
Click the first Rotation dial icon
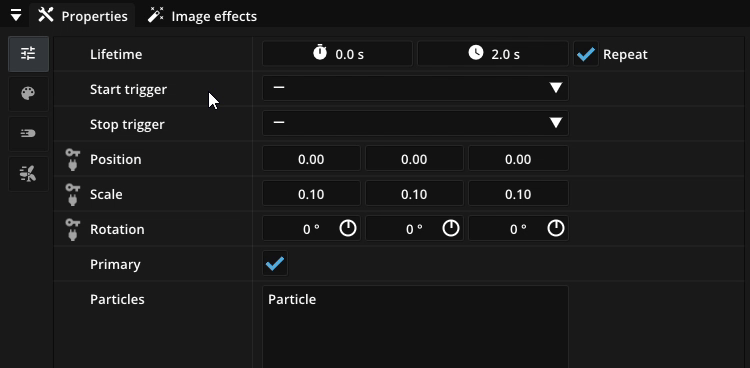pyautogui.click(x=348, y=229)
